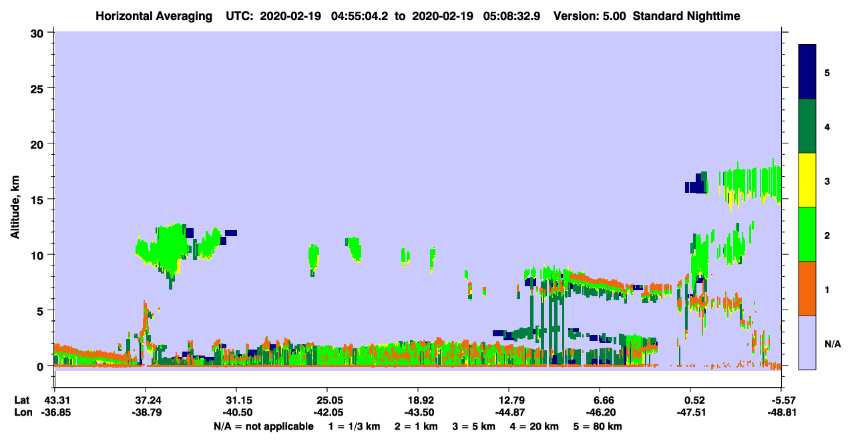Click the y-axis tick label 25
This screenshot has height=445, width=868.
click(x=39, y=88)
